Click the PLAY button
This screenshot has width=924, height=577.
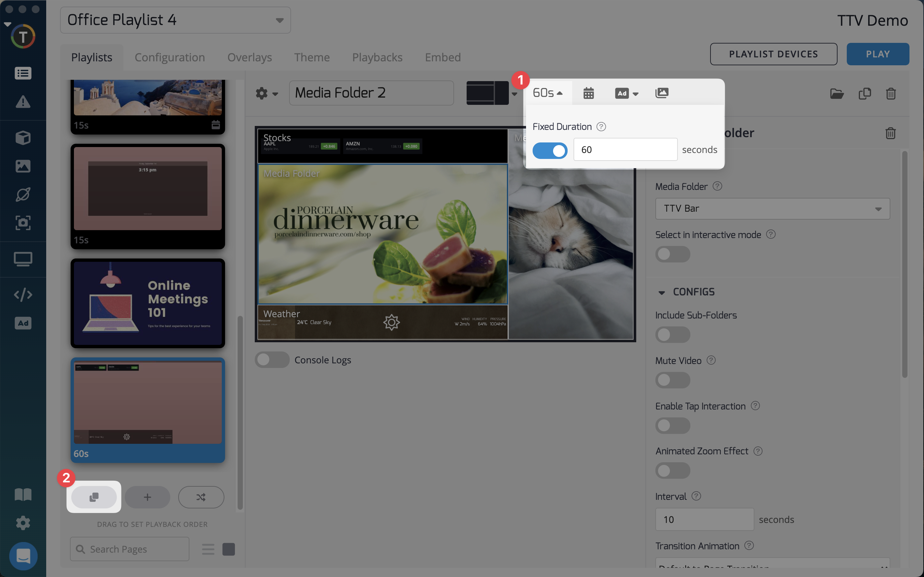[877, 54]
